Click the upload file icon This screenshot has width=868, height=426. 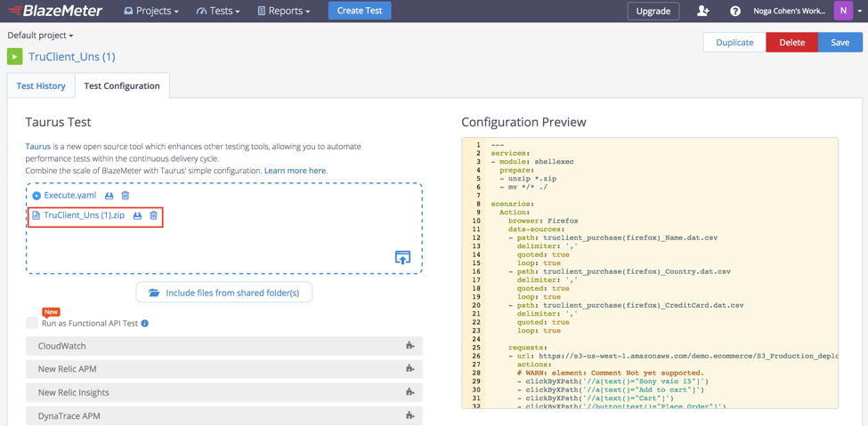coord(402,257)
